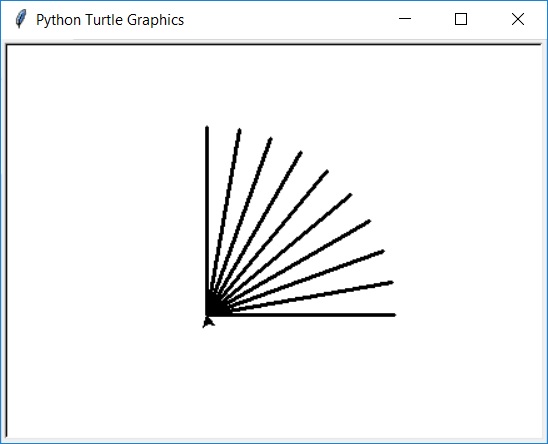Click the tip of the fourth ray from the vertical line

point(327,171)
